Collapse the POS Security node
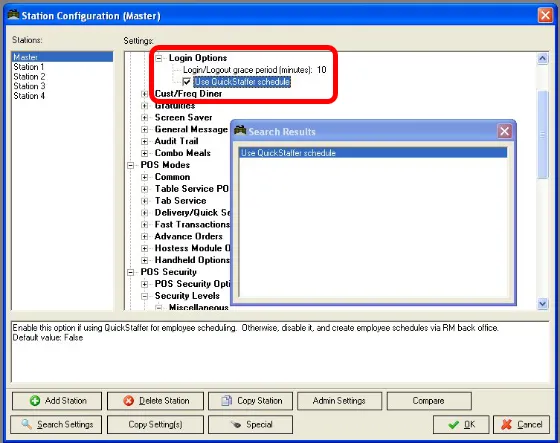 (x=131, y=273)
